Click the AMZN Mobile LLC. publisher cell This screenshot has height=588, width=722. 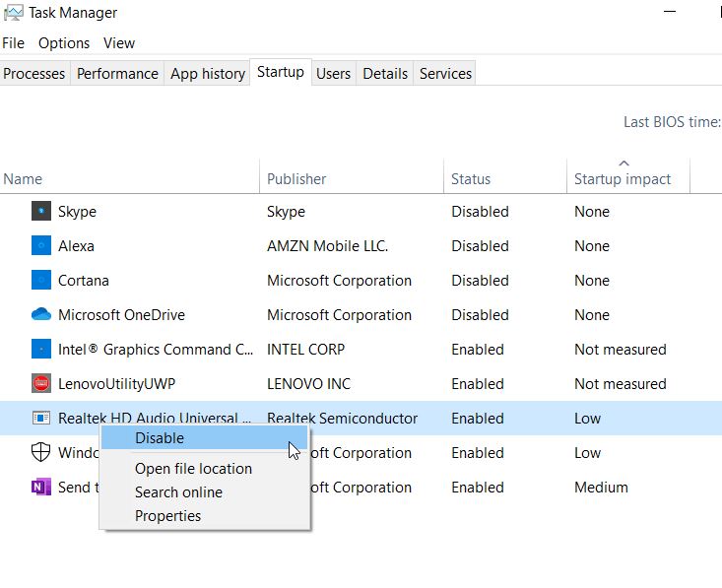point(327,246)
